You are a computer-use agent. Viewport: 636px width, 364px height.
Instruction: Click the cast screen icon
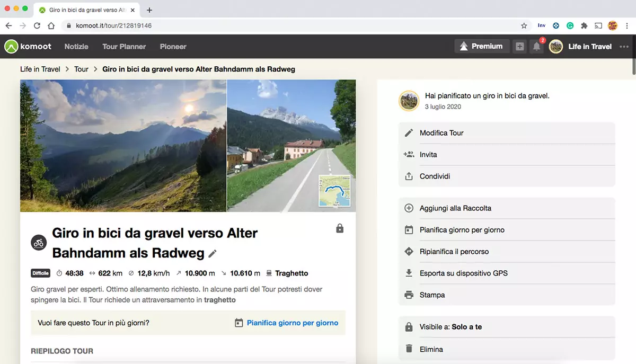[598, 25]
